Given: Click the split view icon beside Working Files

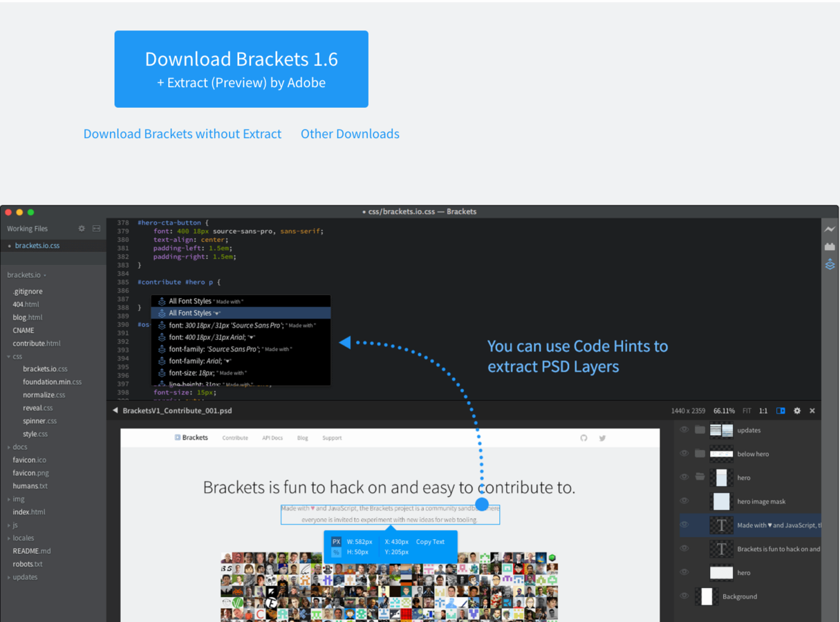Looking at the screenshot, I should (96, 228).
